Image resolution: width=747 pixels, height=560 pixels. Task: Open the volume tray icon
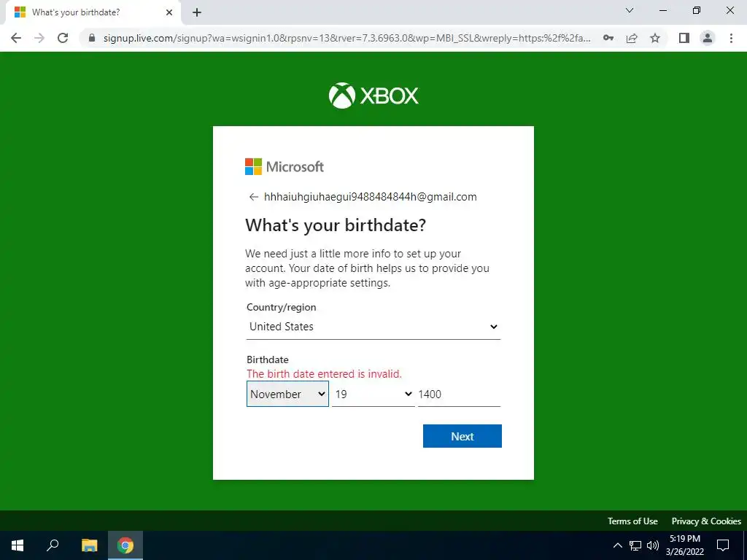pos(653,545)
